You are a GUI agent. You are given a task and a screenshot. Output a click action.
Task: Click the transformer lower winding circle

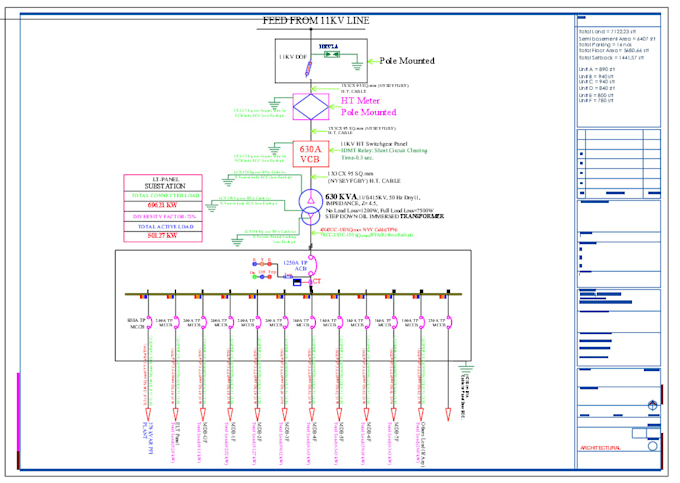click(311, 216)
